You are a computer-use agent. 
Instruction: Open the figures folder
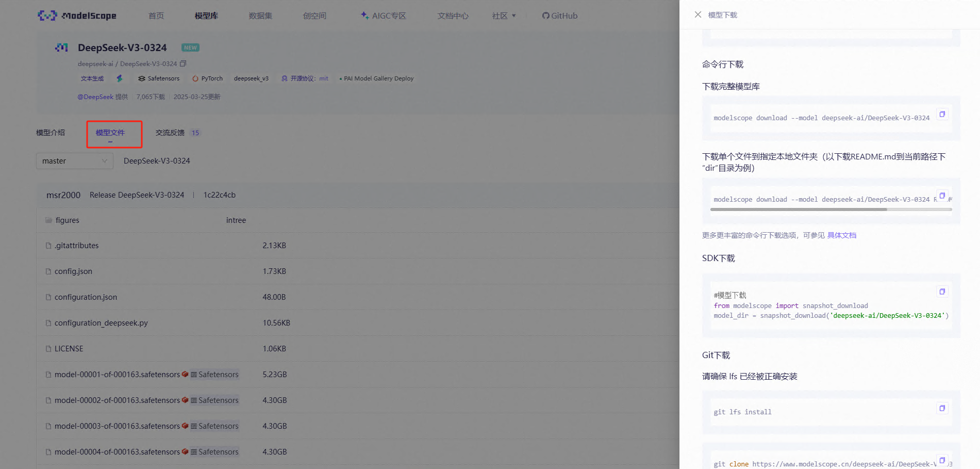click(67, 220)
